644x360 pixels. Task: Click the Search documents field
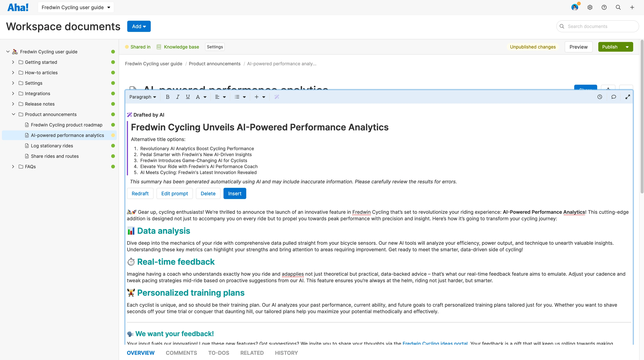pos(598,26)
